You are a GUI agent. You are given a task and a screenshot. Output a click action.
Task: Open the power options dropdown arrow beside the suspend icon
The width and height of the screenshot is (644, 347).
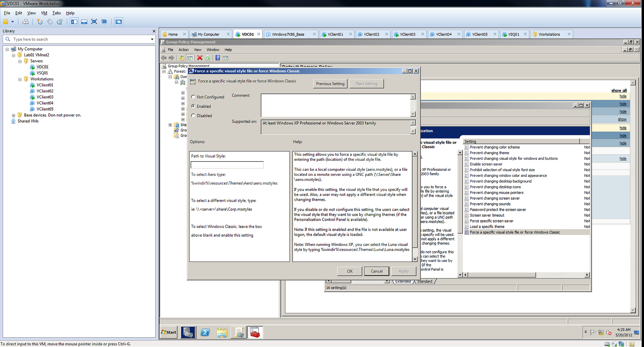tap(12, 22)
